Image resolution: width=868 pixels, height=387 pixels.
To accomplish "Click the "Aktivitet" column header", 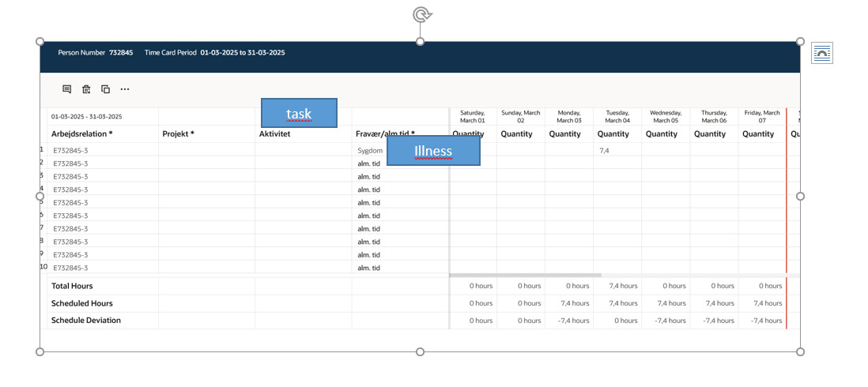I will click(275, 133).
